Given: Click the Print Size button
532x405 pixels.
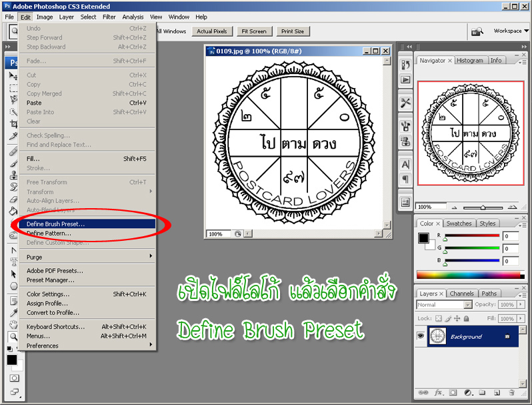Looking at the screenshot, I should pos(293,31).
